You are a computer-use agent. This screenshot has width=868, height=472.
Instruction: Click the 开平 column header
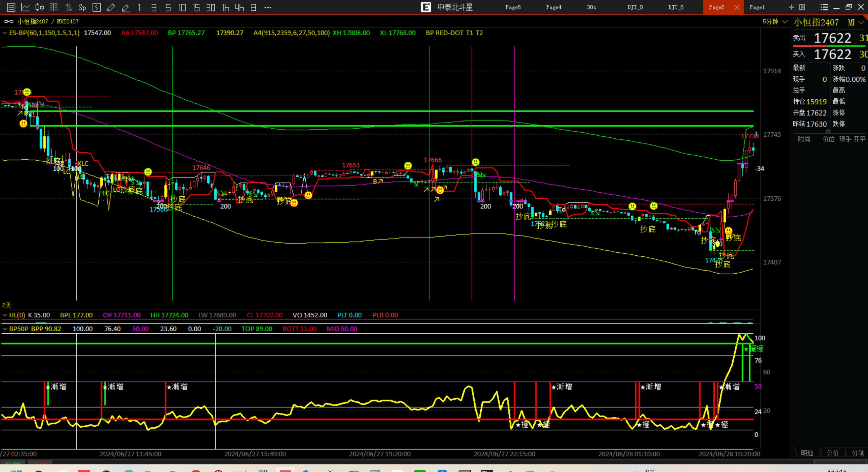click(x=860, y=139)
